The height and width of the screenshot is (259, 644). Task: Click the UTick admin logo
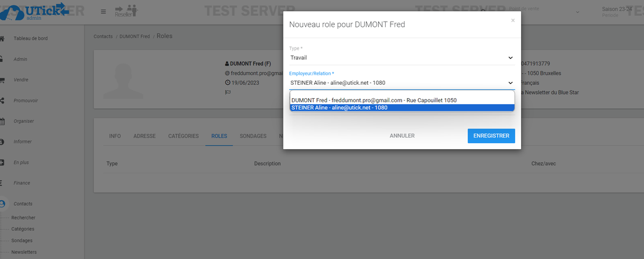click(35, 12)
